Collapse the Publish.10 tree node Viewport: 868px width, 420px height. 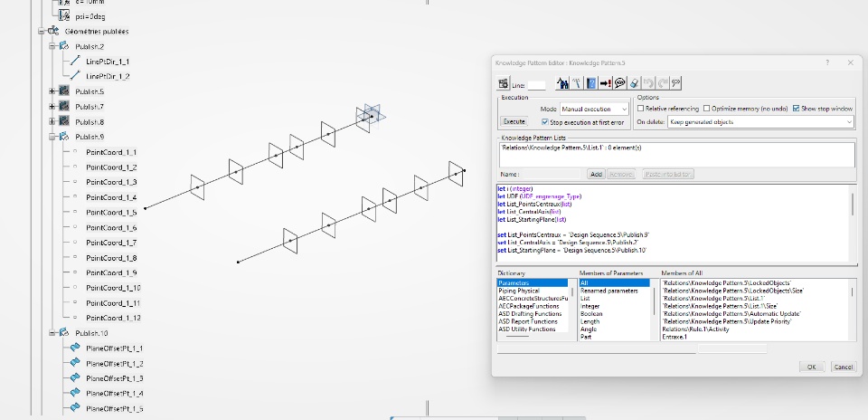[x=52, y=332]
